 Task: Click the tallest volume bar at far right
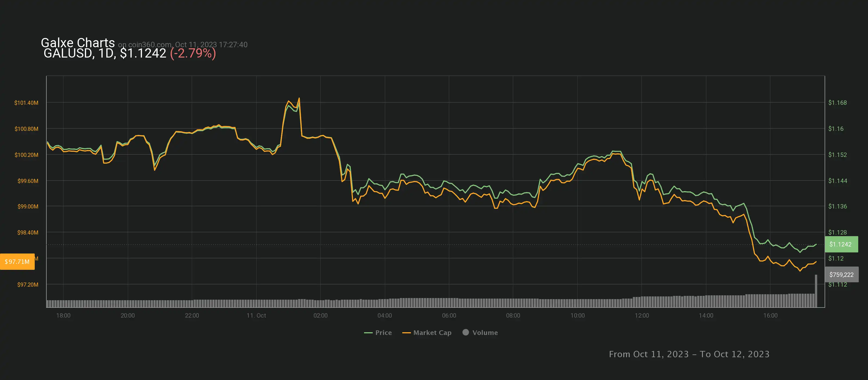coord(816,290)
